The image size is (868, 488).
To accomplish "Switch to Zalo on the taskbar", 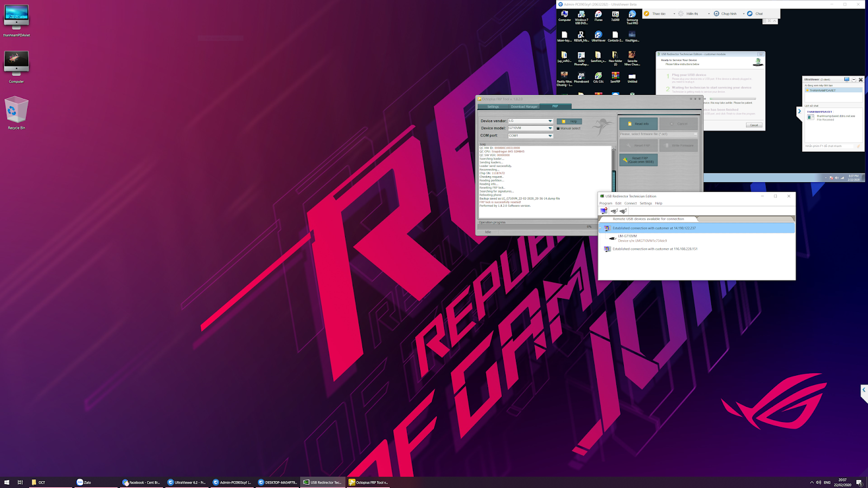I will tap(95, 482).
